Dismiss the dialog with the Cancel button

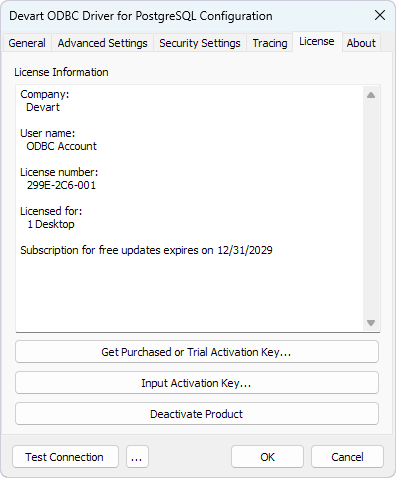point(347,457)
